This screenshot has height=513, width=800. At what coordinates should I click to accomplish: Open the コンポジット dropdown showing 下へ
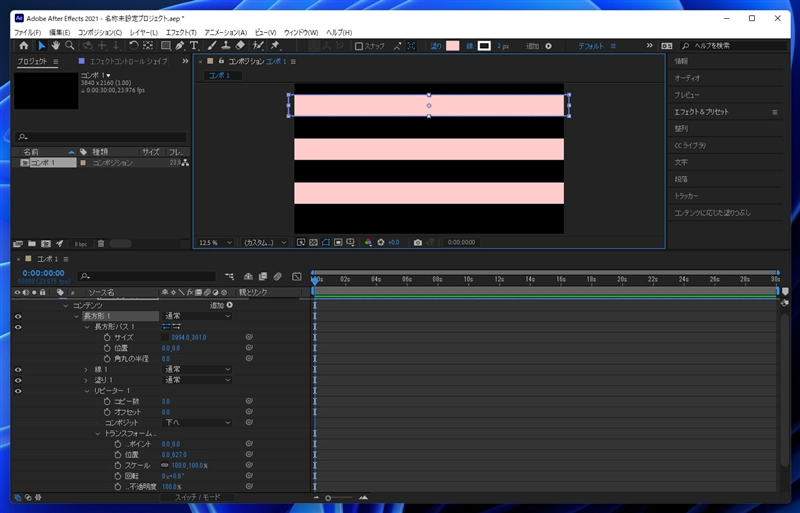196,422
